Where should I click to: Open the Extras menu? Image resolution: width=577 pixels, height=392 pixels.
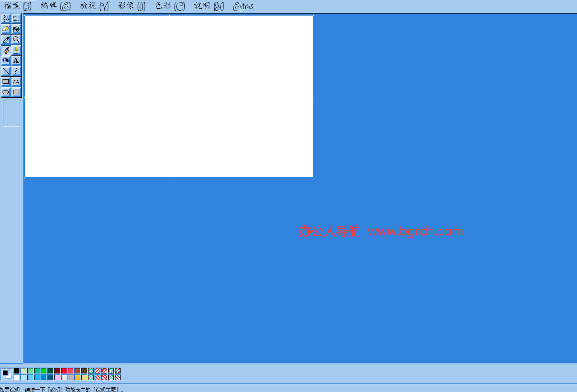coord(243,6)
